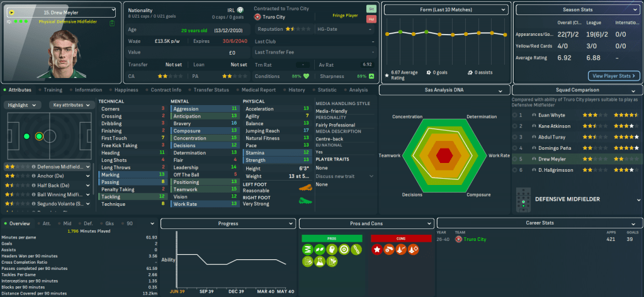Select the highlighted defensive midfield position dot
This screenshot has height=297, width=644.
39,136
